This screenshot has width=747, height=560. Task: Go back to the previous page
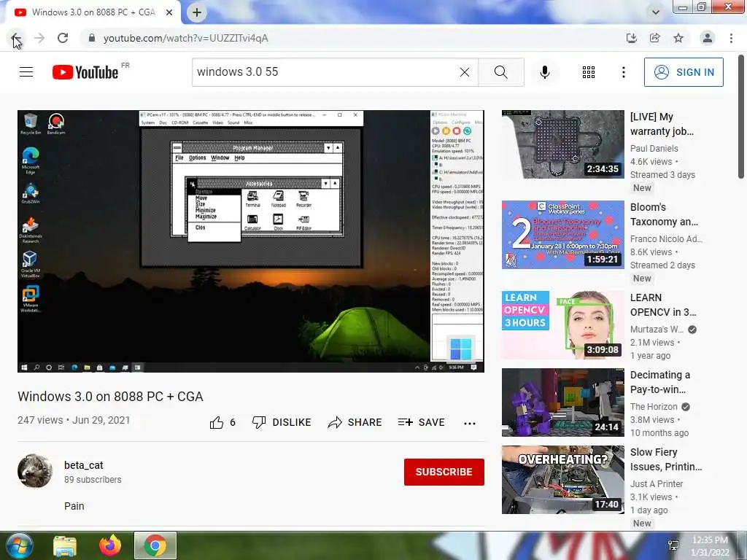(x=15, y=38)
